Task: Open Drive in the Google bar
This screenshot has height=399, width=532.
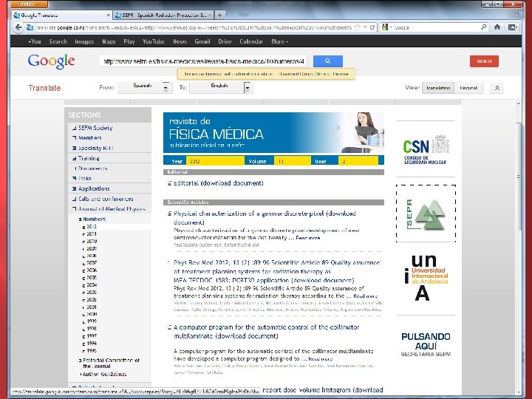Action: pos(225,41)
